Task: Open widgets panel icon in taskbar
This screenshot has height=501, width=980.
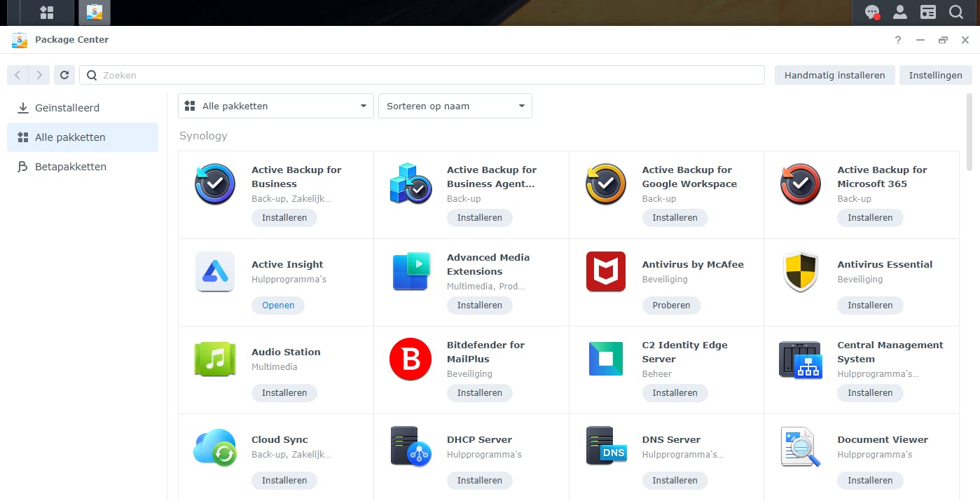Action: (928, 12)
